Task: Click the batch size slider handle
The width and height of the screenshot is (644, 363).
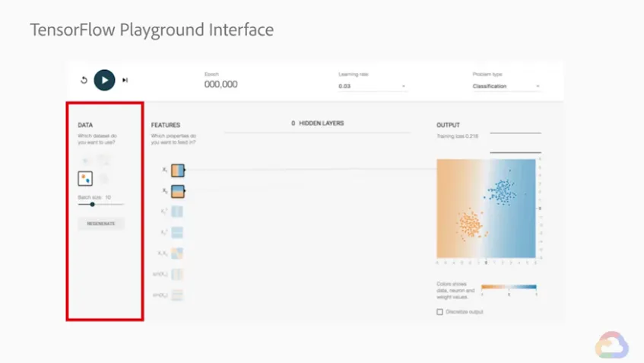Action: coord(93,204)
